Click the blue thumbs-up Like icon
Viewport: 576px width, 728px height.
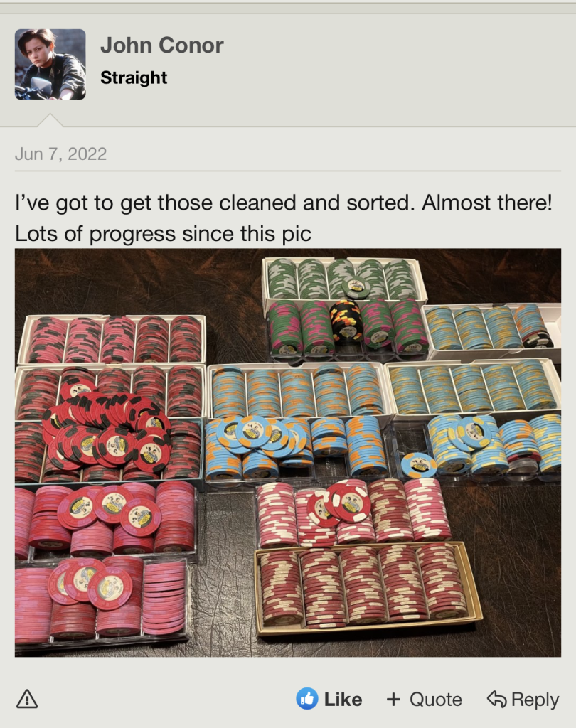point(307,699)
